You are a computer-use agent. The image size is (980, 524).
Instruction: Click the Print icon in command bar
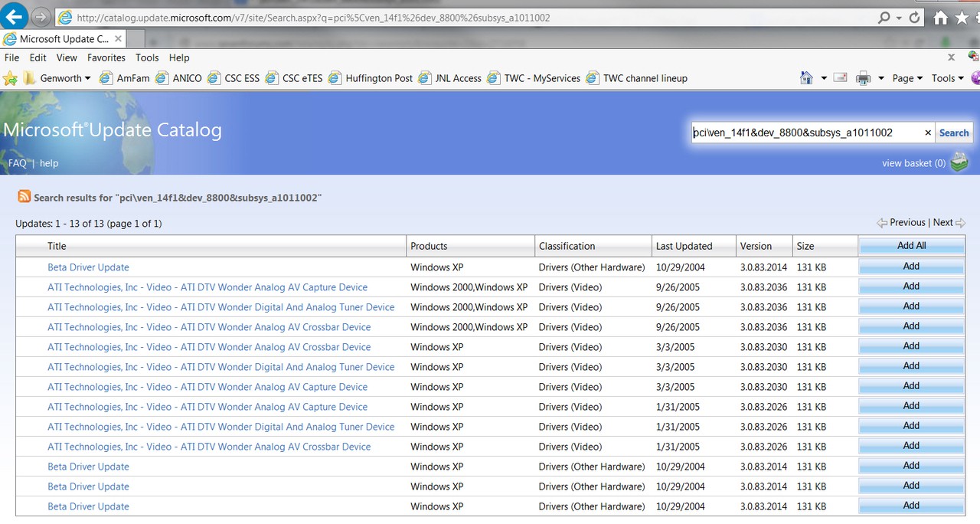tap(863, 78)
